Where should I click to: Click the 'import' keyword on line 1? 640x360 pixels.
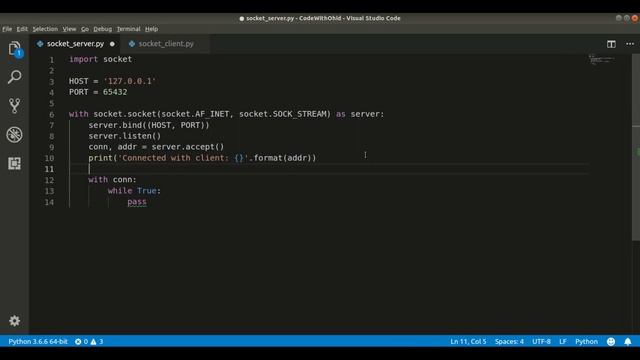83,59
